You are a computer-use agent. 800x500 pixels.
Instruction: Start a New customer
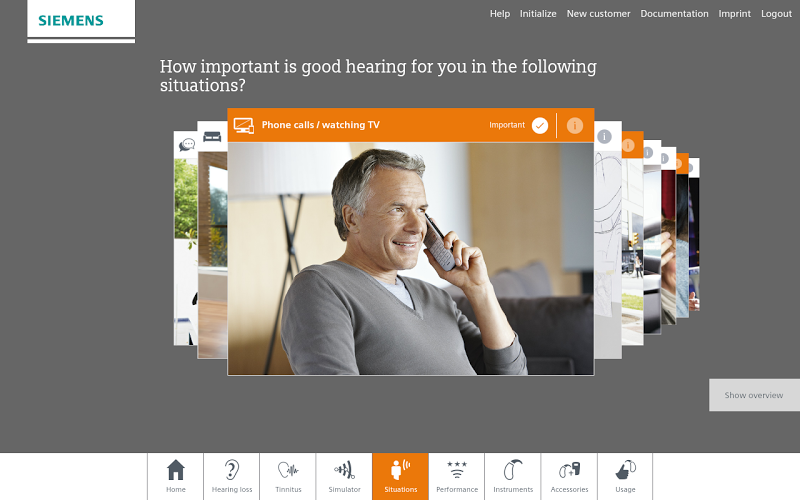point(598,14)
